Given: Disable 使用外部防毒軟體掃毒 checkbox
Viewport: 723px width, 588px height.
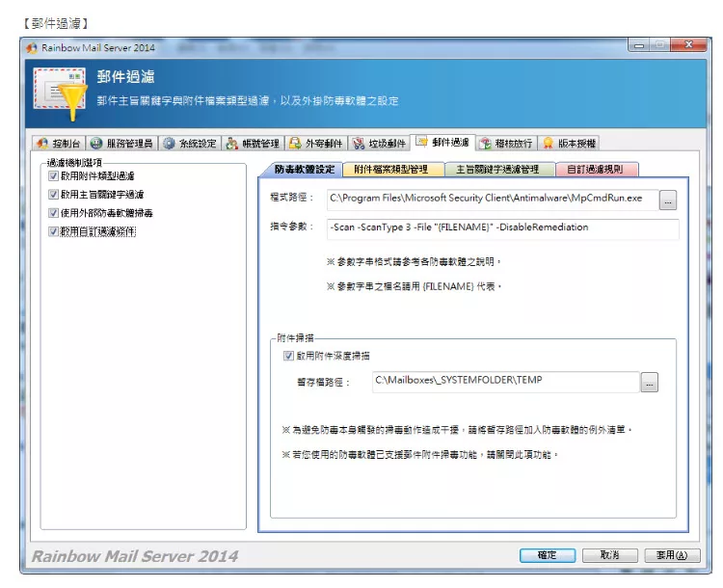Looking at the screenshot, I should tap(54, 213).
